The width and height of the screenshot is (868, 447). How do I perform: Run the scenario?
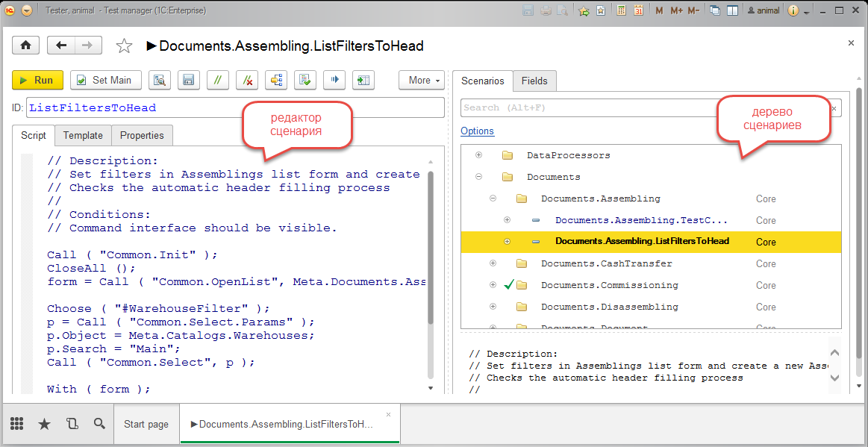pyautogui.click(x=37, y=80)
